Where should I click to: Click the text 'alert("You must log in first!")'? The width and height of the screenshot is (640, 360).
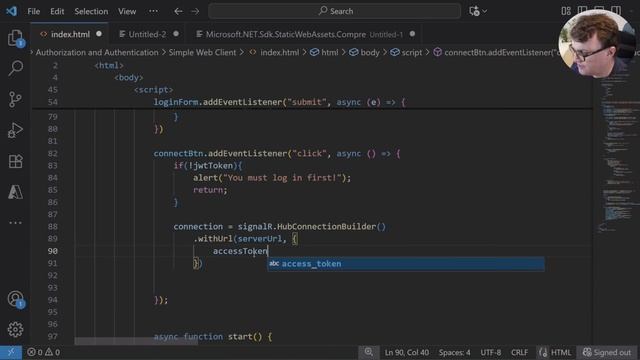[269, 178]
